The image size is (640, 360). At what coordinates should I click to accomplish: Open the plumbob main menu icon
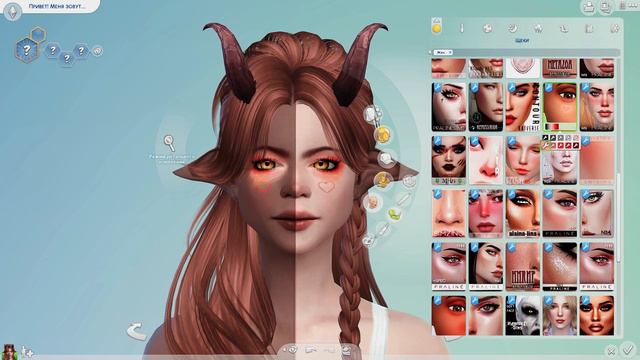(x=12, y=11)
